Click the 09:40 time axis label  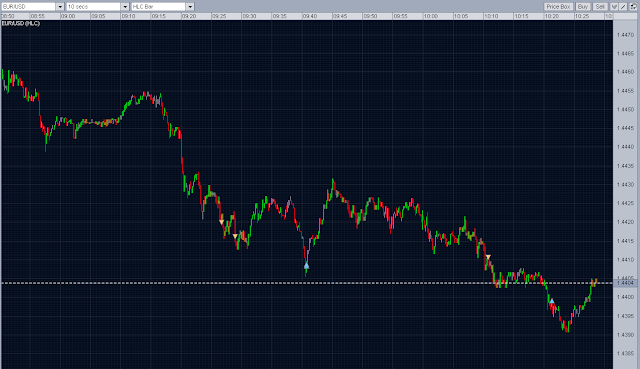[310, 16]
